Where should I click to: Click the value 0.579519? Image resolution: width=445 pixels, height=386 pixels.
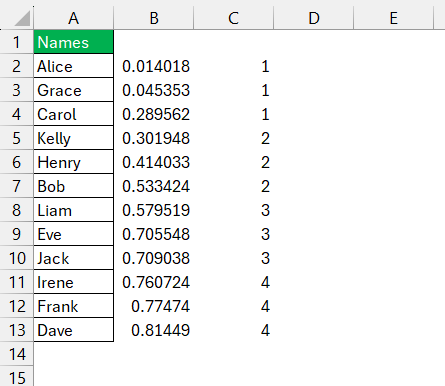click(156, 210)
